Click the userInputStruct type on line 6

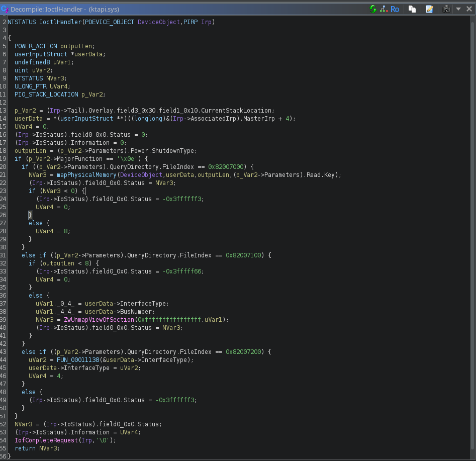click(41, 54)
